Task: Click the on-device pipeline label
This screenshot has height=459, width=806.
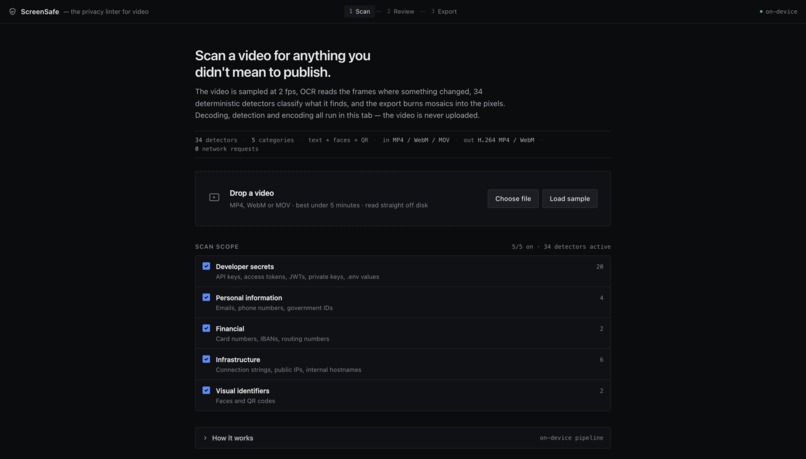Action: 571,438
